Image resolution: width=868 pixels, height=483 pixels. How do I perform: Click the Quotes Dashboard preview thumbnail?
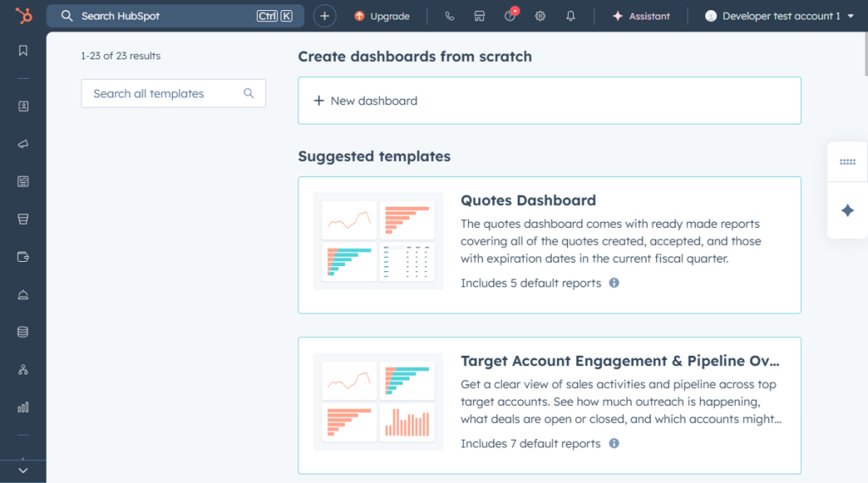tap(378, 241)
